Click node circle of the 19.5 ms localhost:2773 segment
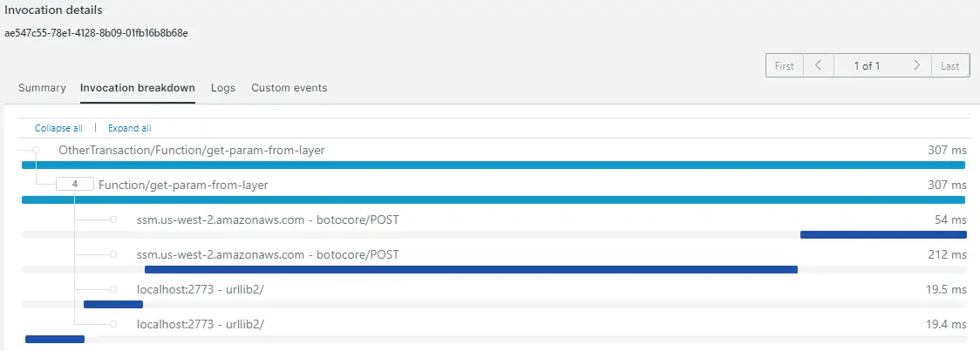 click(x=113, y=289)
